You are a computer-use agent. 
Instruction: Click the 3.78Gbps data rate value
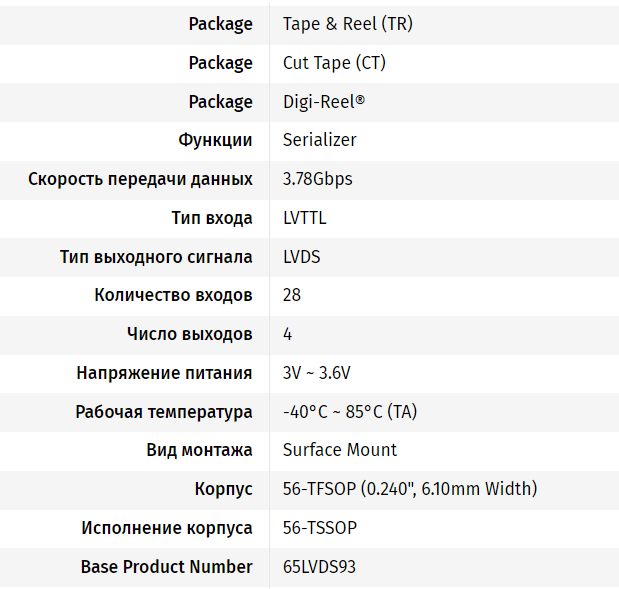(x=317, y=179)
